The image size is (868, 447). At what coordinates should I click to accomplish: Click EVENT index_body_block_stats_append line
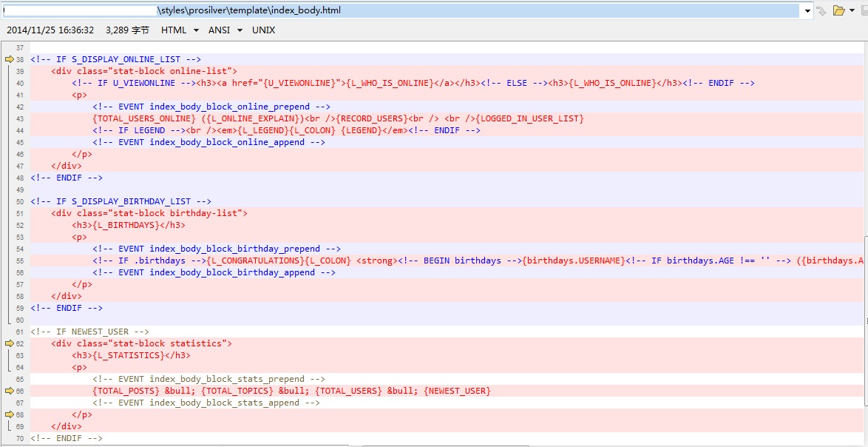tap(206, 403)
